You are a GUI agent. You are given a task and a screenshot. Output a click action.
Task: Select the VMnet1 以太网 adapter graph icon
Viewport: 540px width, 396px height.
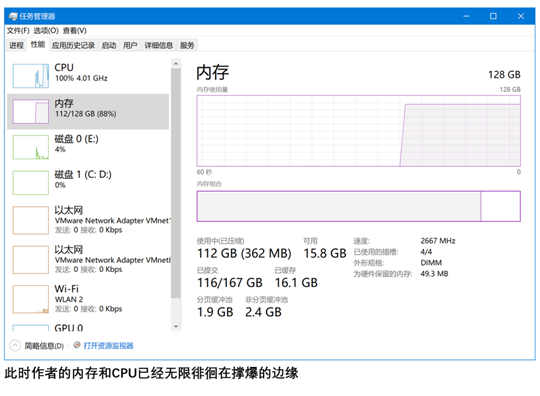pos(31,220)
